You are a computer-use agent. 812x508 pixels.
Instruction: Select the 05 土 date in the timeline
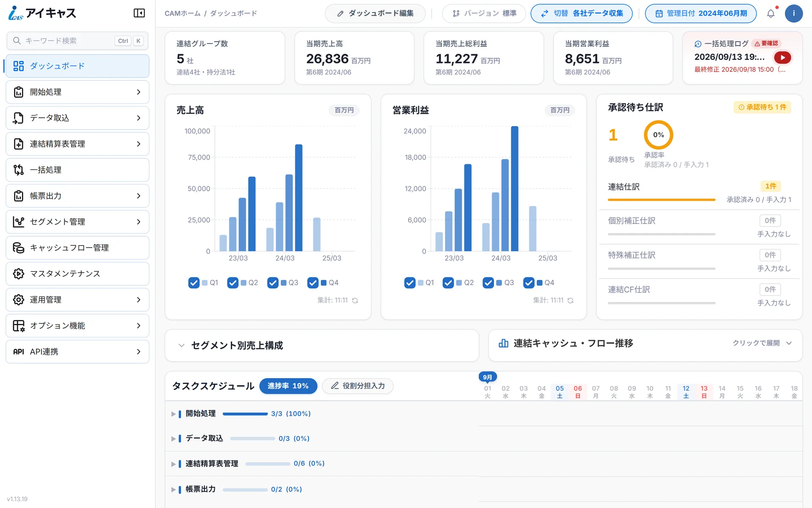560,392
